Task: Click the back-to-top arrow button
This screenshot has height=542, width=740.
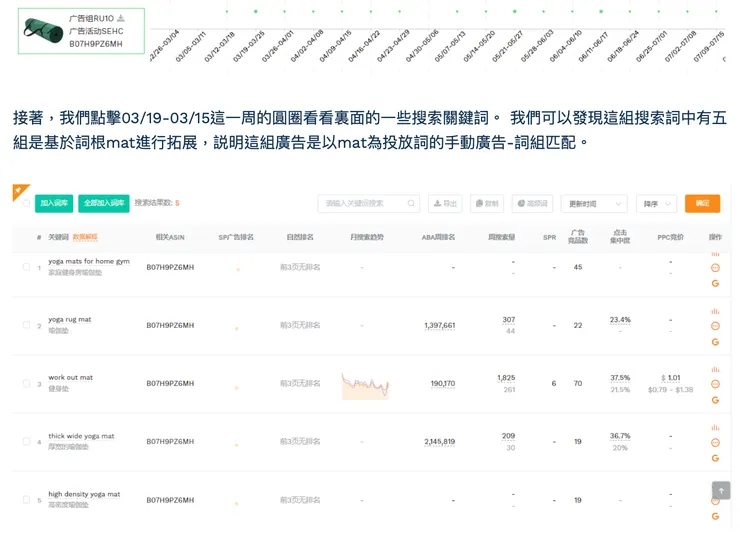Action: coord(721,491)
